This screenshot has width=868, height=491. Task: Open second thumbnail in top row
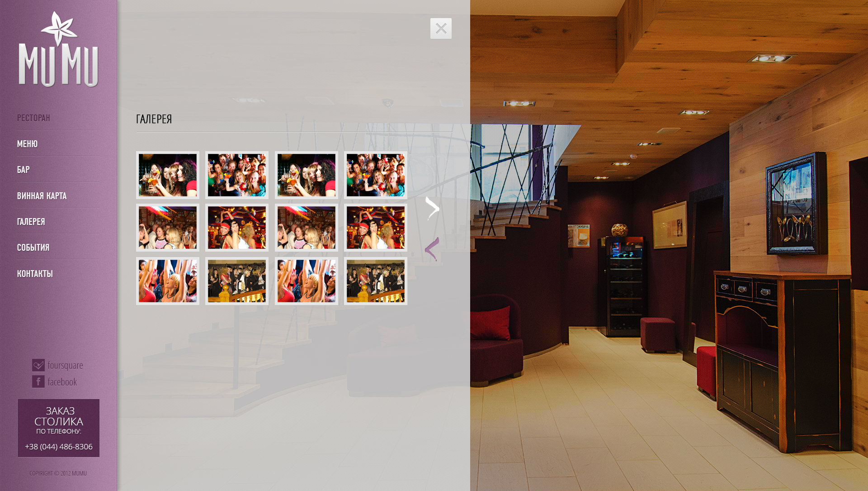pyautogui.click(x=237, y=175)
